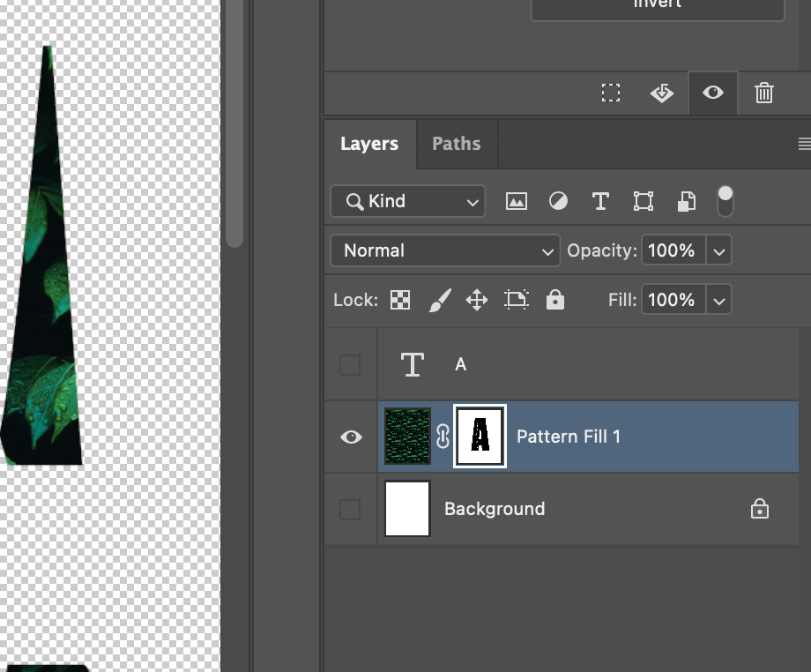
Task: Open the Kind filter dropdown
Action: pyautogui.click(x=407, y=201)
